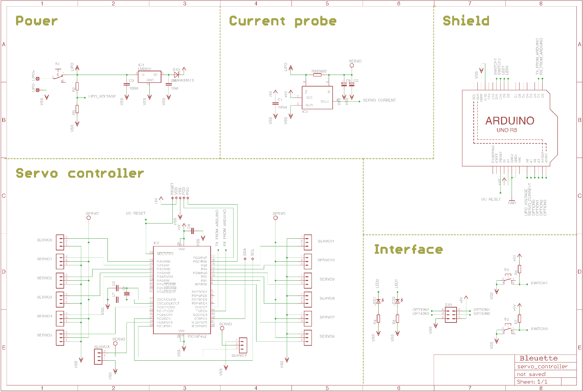The image size is (583, 392).
Task: Select the SERVO11 connector symbol
Action: 308,242
